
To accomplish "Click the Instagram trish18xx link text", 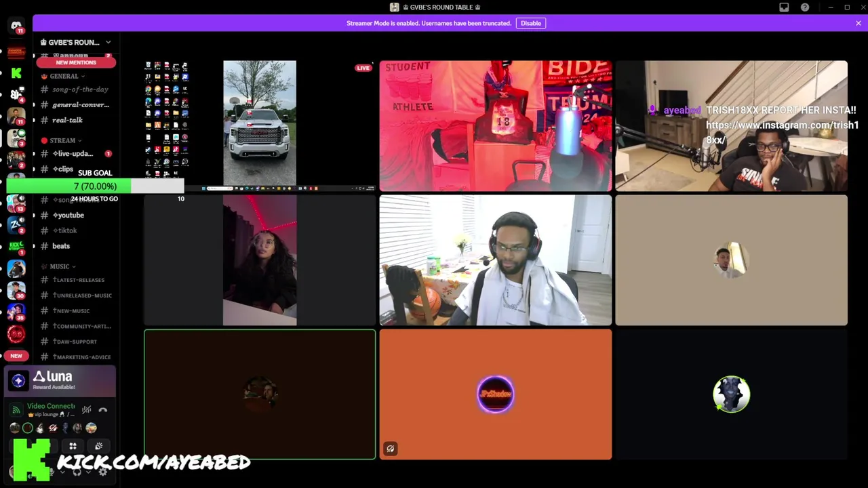I will point(782,132).
